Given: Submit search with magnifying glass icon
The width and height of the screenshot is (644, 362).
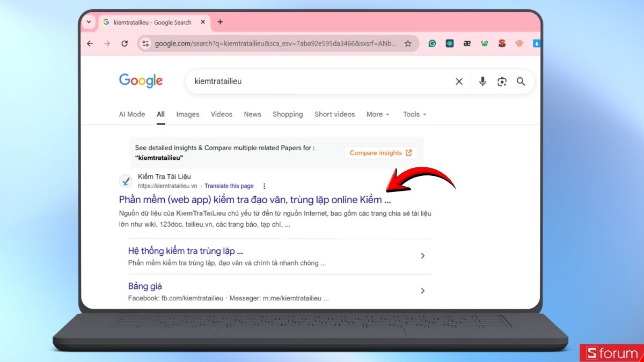Looking at the screenshot, I should click(521, 82).
